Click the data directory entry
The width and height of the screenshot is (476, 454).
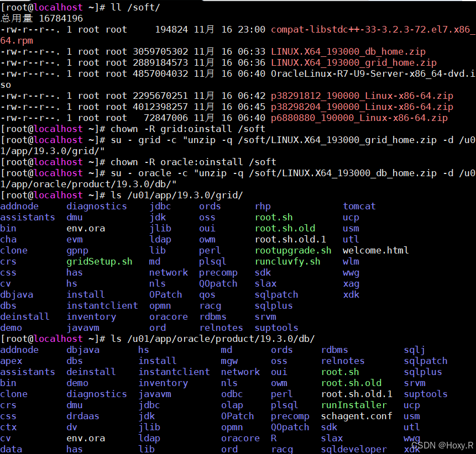click(11, 449)
